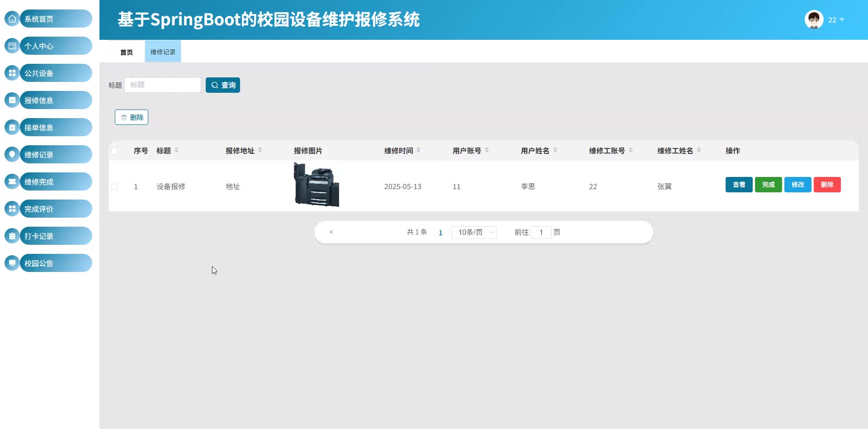Viewport: 868px width, 429px height.
Task: Click the 序号 column header
Action: [x=141, y=151]
